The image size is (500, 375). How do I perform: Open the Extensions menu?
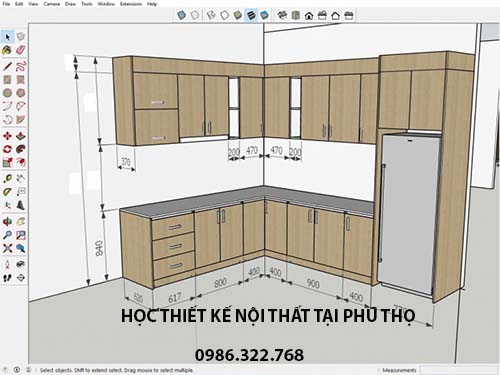click(x=131, y=4)
